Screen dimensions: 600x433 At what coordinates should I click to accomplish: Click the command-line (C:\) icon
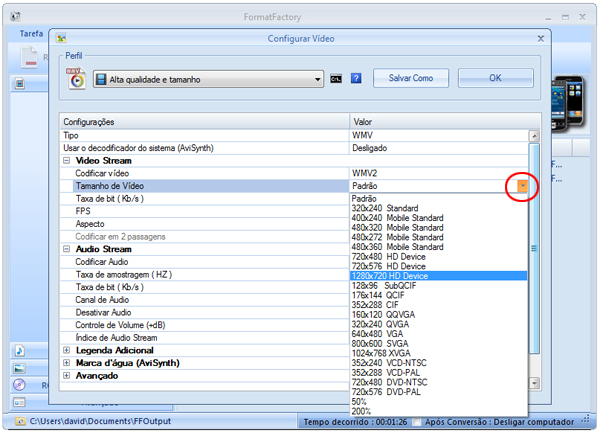point(337,78)
